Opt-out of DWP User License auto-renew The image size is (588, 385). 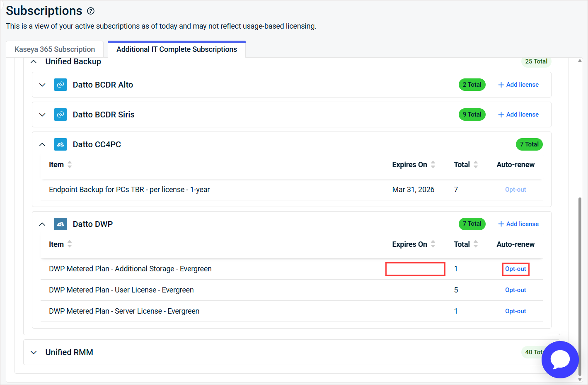[x=515, y=290]
